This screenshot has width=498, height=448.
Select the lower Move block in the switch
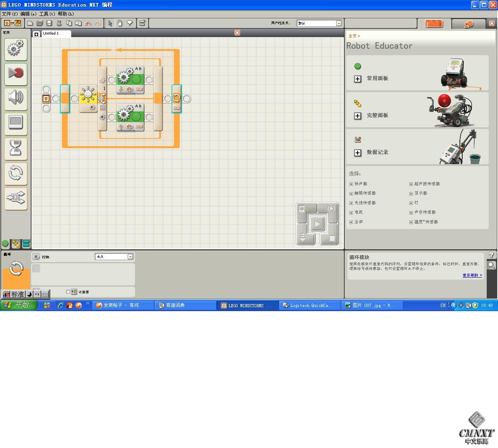click(130, 117)
